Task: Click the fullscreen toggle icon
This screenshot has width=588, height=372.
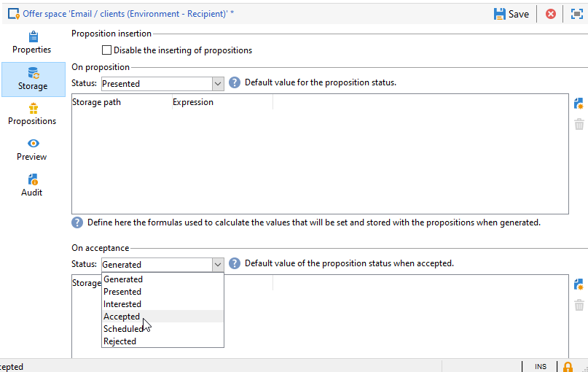Action: click(x=576, y=14)
